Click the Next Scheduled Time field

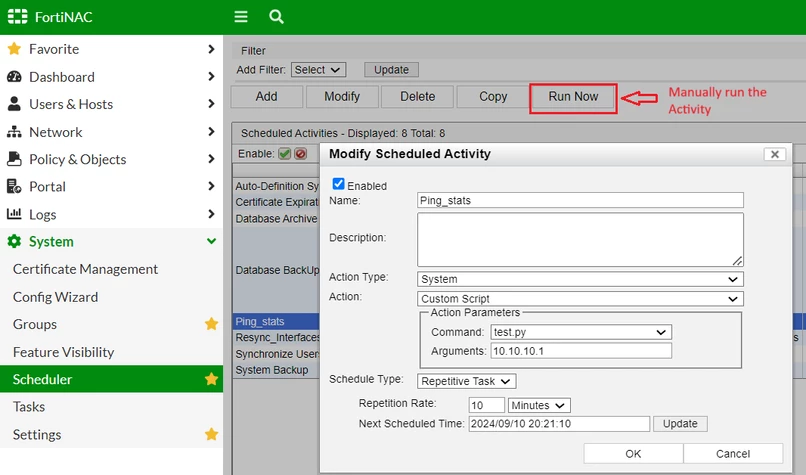pos(559,424)
